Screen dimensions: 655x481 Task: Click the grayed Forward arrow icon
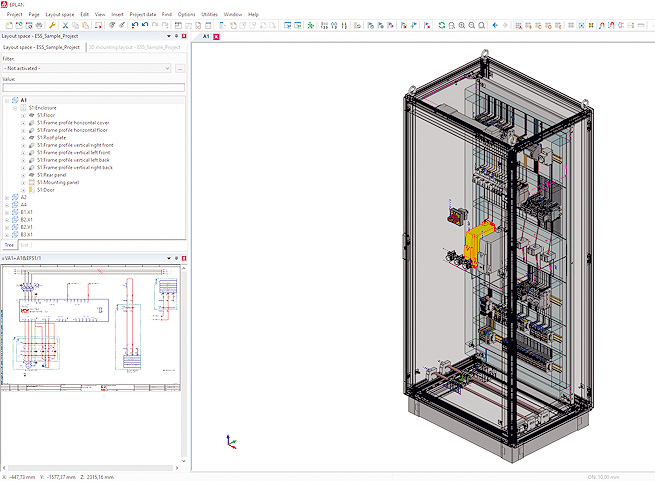point(505,25)
